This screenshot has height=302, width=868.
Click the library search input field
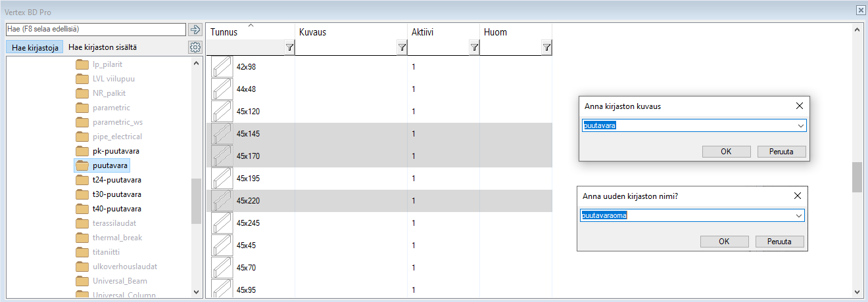[x=95, y=30]
